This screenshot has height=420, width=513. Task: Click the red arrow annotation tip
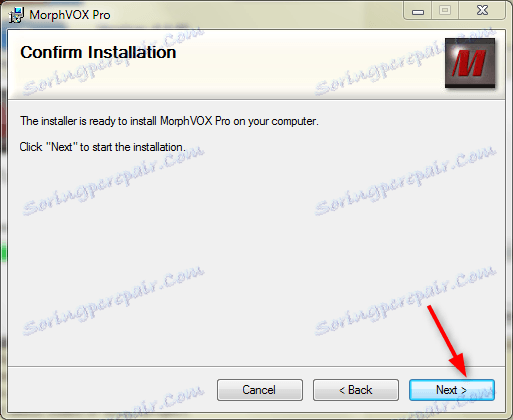coord(466,376)
